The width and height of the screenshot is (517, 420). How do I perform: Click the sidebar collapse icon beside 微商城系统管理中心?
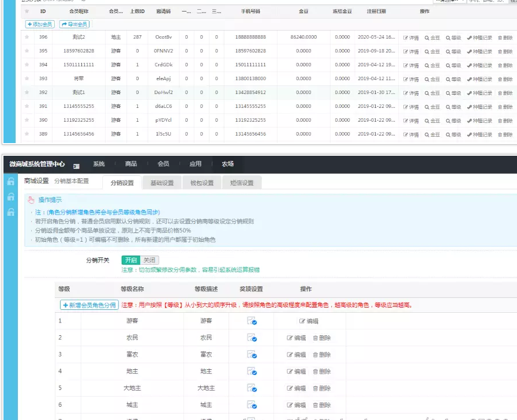[x=76, y=166]
